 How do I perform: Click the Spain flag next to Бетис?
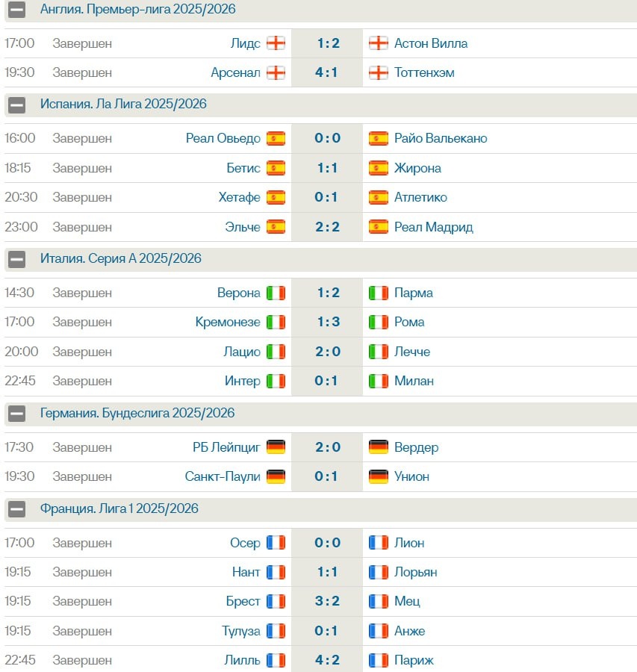pos(276,168)
